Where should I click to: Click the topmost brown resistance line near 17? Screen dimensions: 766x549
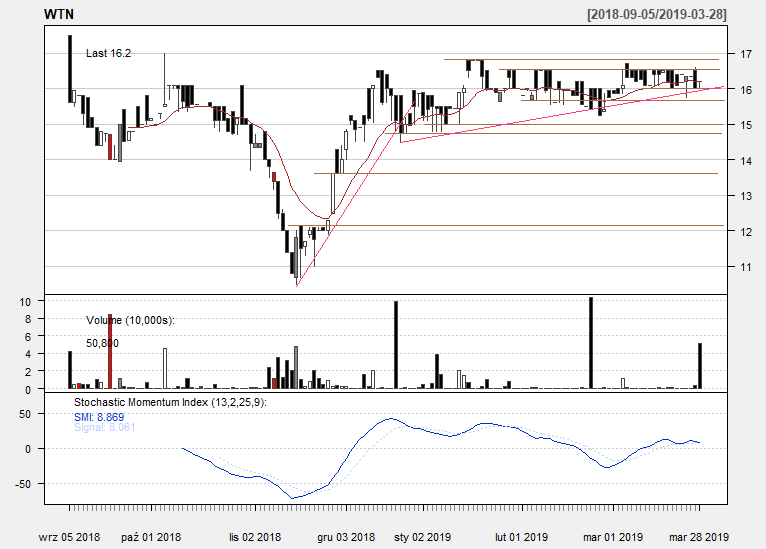pos(581,60)
